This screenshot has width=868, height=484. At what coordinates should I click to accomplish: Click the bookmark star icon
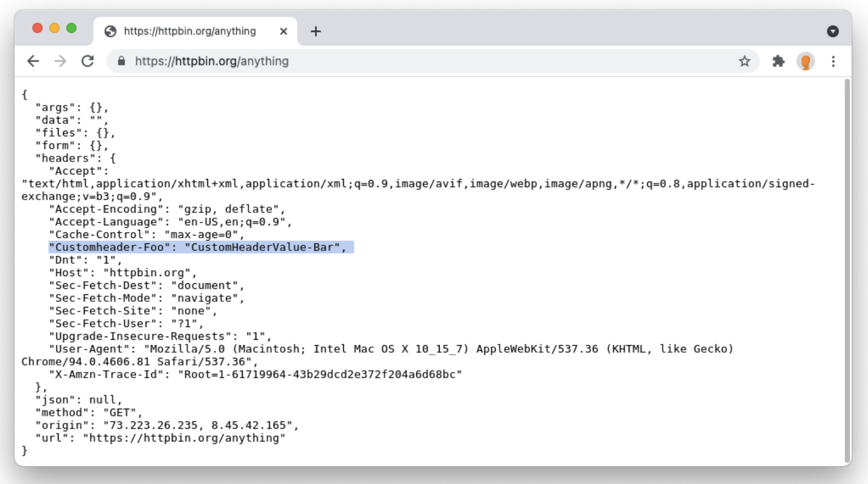click(744, 61)
